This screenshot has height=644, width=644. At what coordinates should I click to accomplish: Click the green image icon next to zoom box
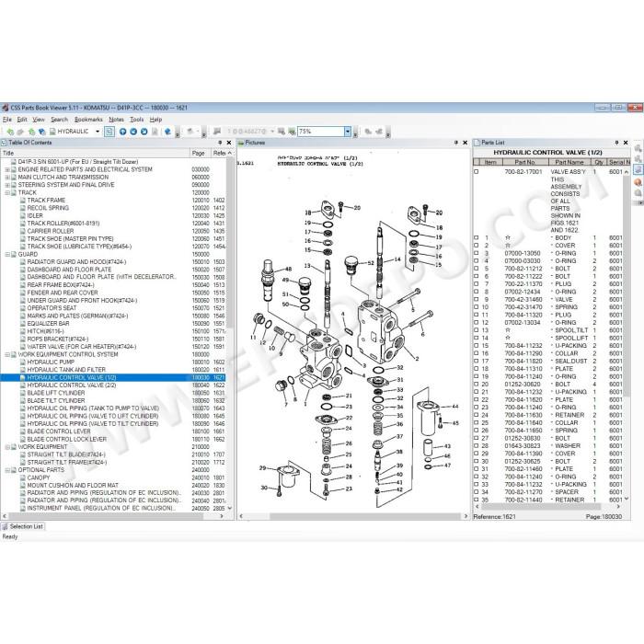tap(292, 132)
